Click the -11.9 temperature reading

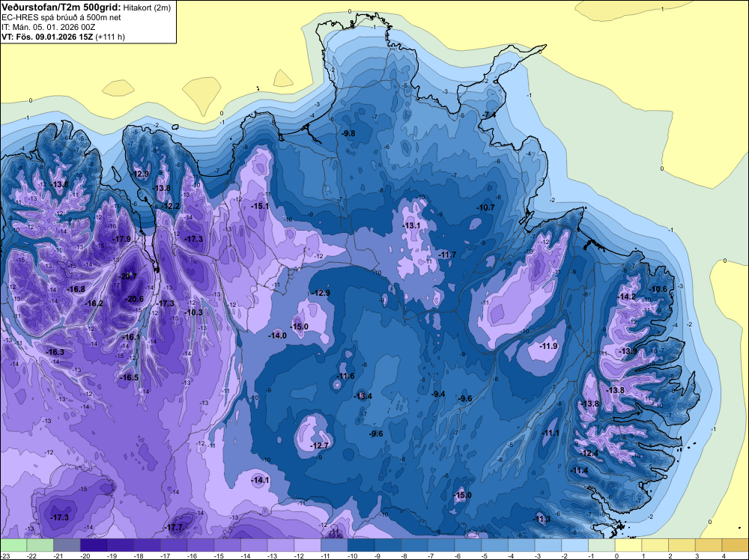(x=548, y=346)
